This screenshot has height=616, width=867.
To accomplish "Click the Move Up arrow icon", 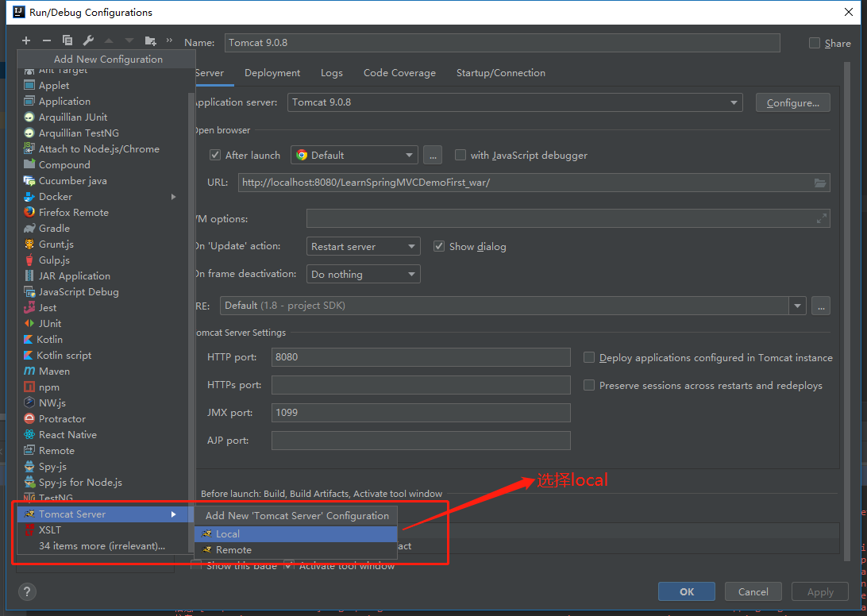I will (109, 40).
